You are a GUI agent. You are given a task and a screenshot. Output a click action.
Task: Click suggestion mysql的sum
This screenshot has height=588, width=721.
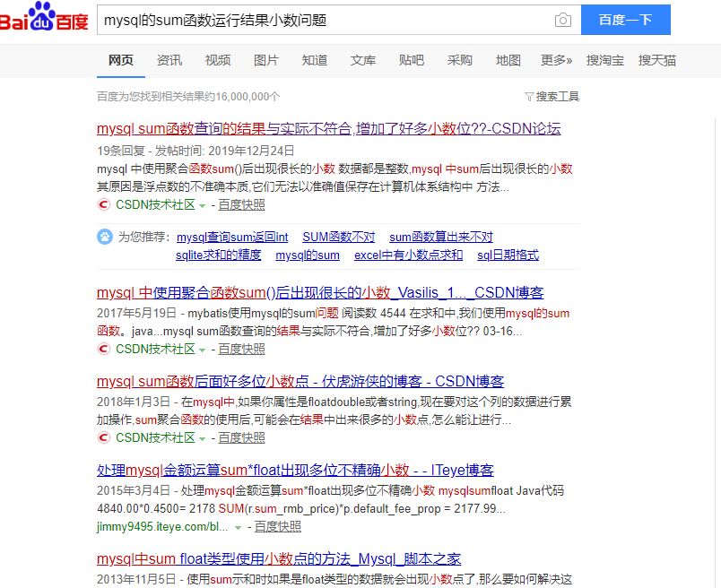click(x=308, y=255)
